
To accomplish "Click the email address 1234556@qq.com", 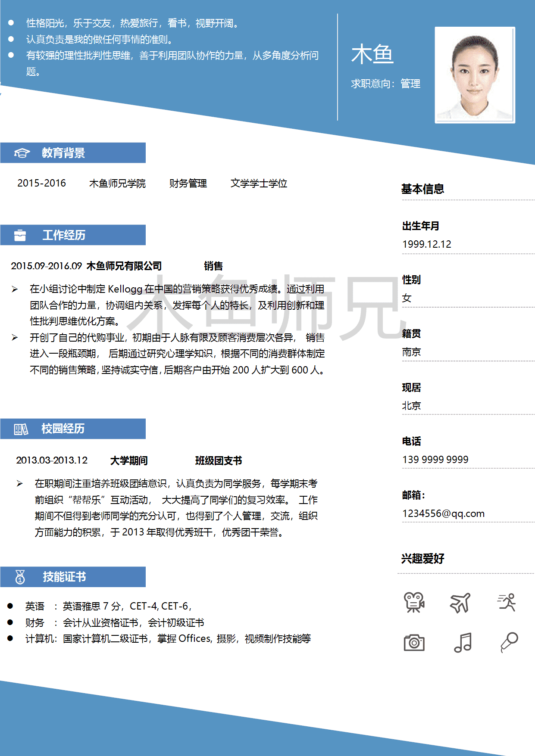I will coord(443,513).
